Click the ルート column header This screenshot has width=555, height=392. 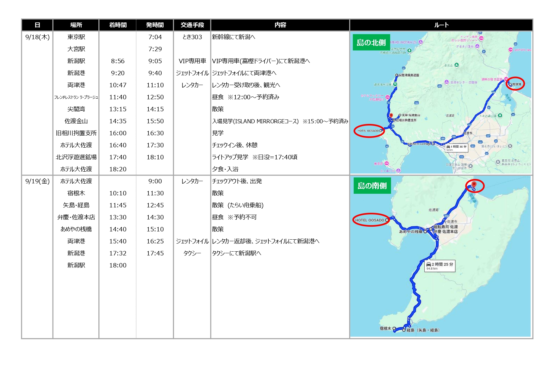tap(441, 25)
